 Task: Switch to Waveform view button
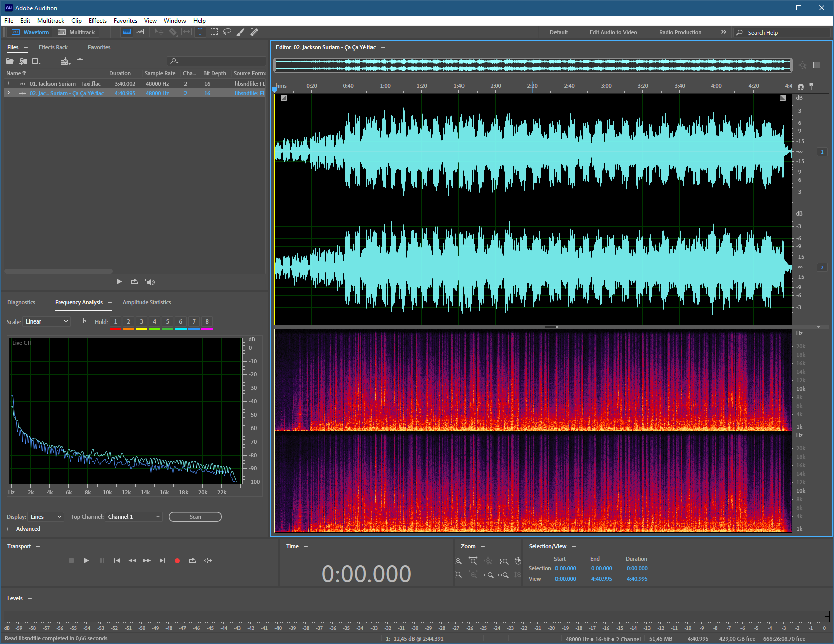pyautogui.click(x=30, y=32)
